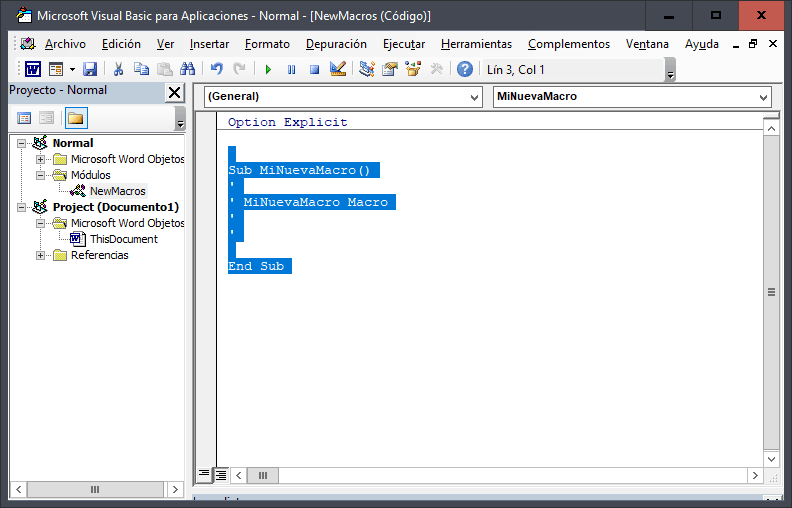The height and width of the screenshot is (508, 792).
Task: Click project panel scroll left arrow
Action: (x=18, y=489)
